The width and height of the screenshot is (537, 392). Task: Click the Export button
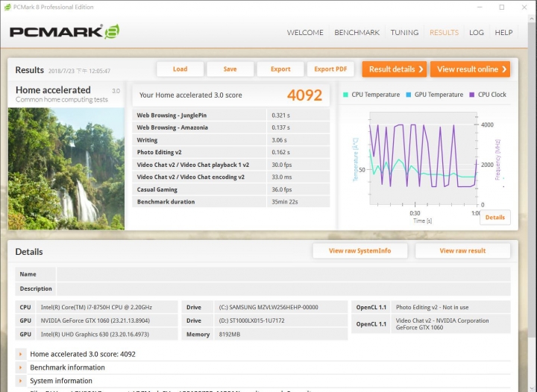tap(280, 69)
